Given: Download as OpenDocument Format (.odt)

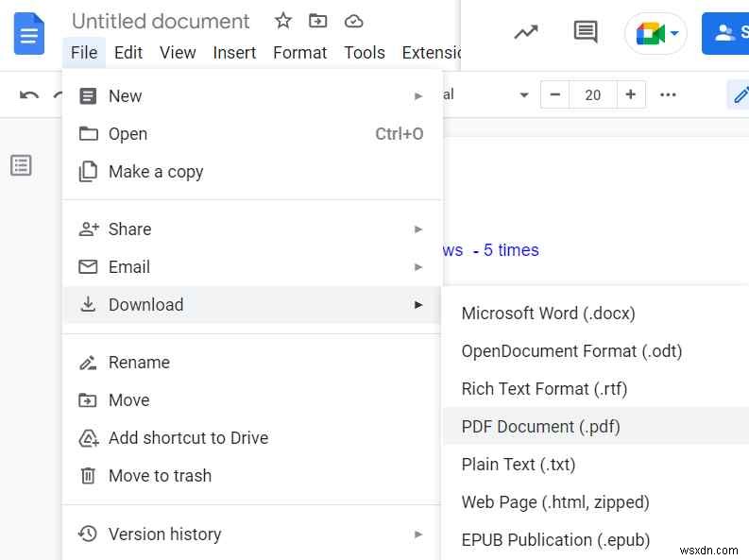Looking at the screenshot, I should click(x=596, y=351).
